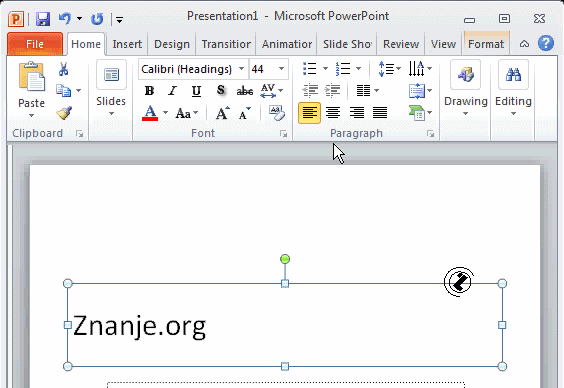Click the Redo/Repeat icon

[x=97, y=19]
